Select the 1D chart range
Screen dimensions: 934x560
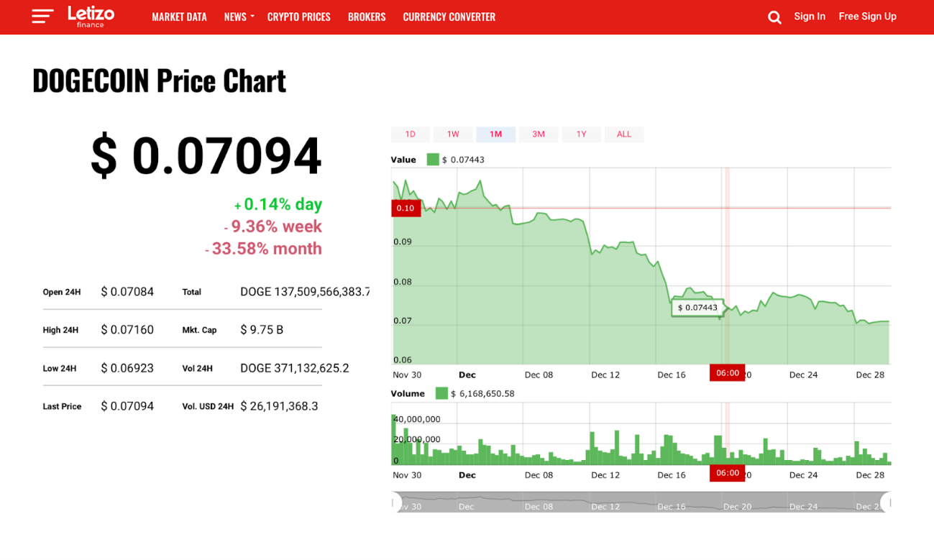point(411,134)
